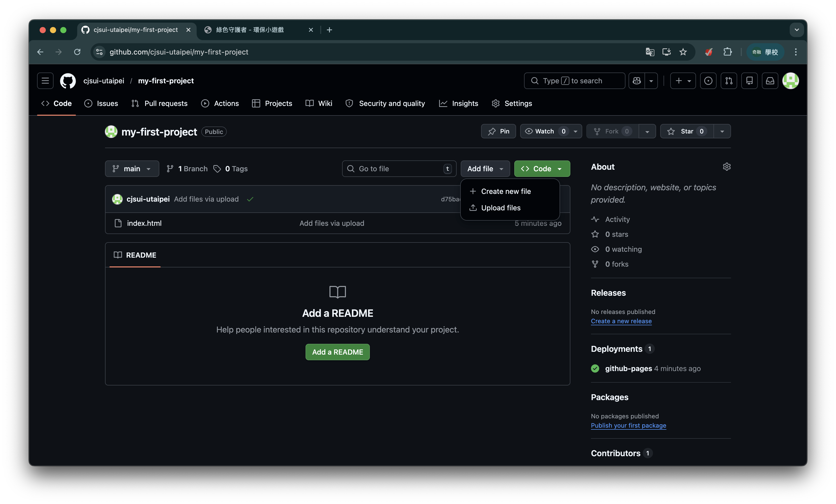Open index.html's Add files via upload commit message
The width and height of the screenshot is (836, 504).
pos(332,223)
